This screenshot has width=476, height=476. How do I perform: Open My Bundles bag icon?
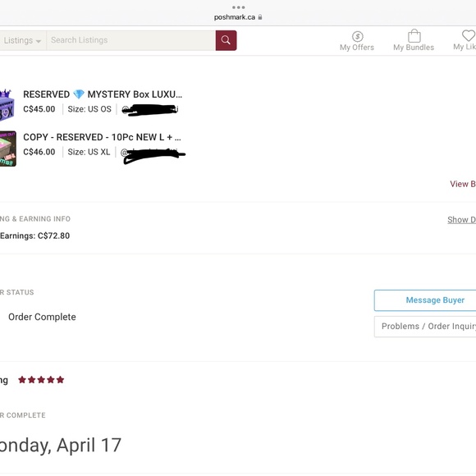414,36
